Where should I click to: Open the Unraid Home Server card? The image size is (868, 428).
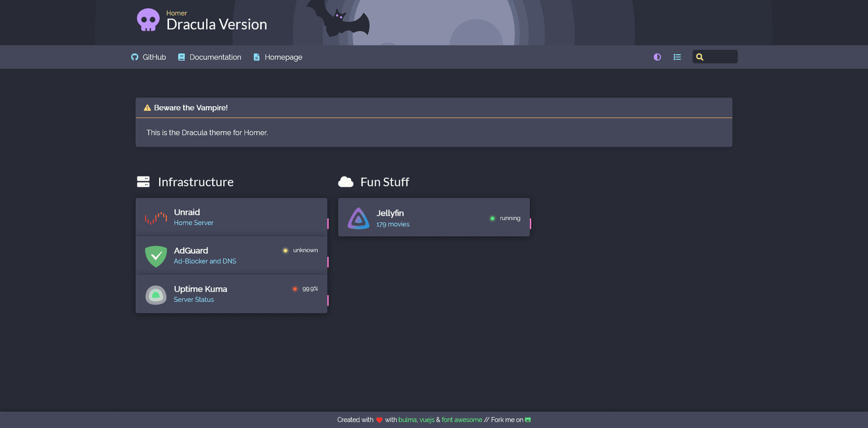coord(231,217)
